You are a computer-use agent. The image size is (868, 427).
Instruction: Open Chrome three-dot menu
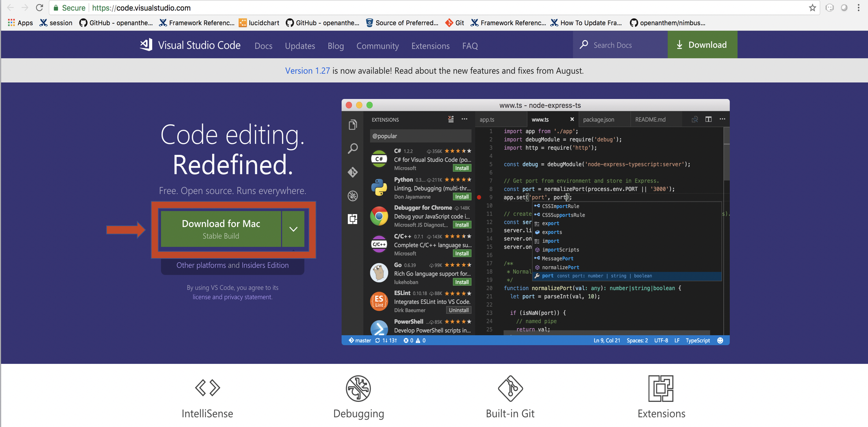(859, 8)
